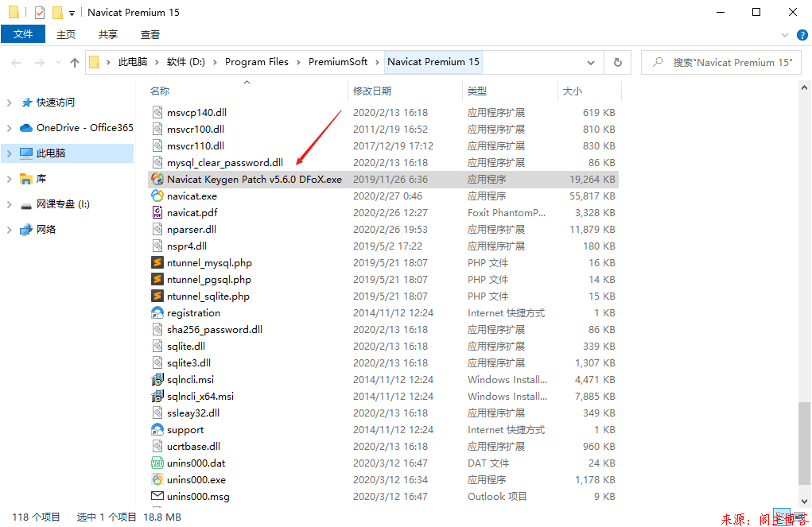Click the unins000.exe icon
Image resolution: width=812 pixels, height=527 pixels.
[x=157, y=479]
